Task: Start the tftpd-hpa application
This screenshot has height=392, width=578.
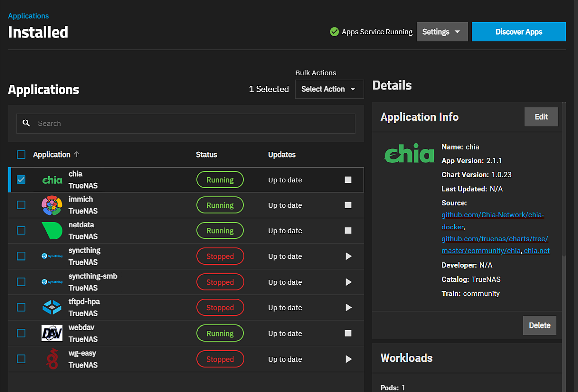Action: coord(349,308)
